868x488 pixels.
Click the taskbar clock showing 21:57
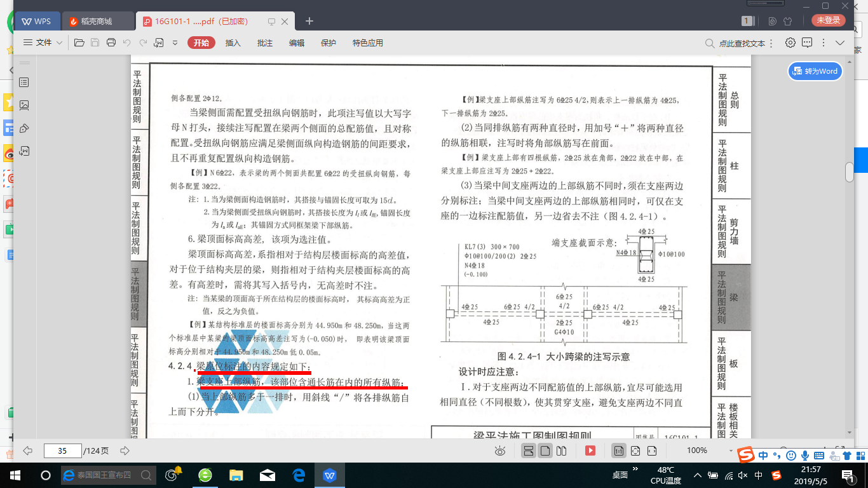point(810,475)
